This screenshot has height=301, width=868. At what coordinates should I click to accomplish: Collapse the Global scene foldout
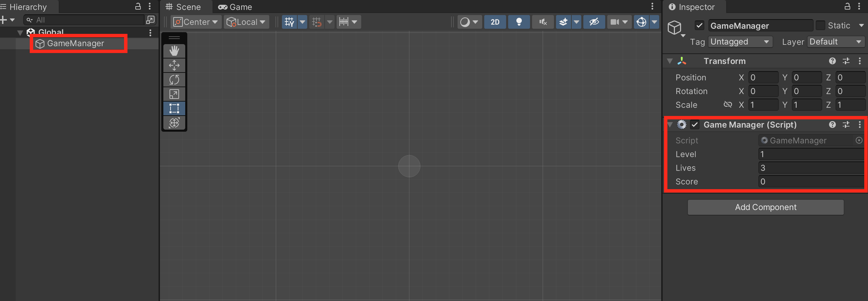pos(20,32)
